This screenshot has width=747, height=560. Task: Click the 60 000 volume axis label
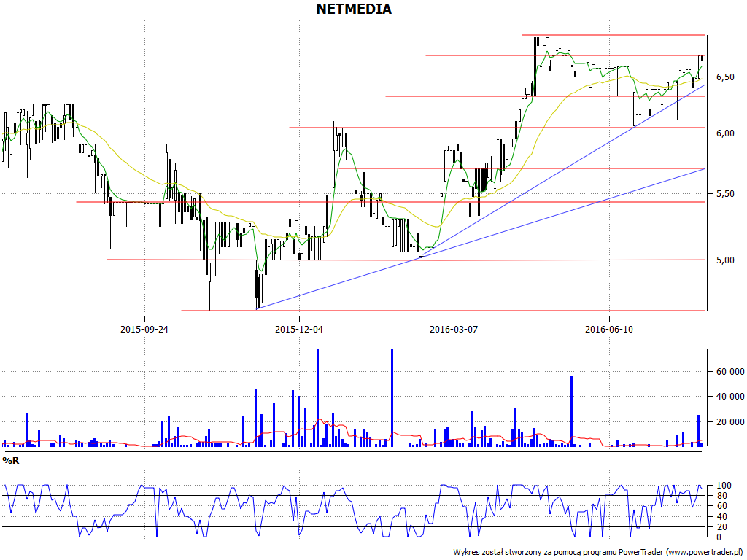tap(729, 372)
